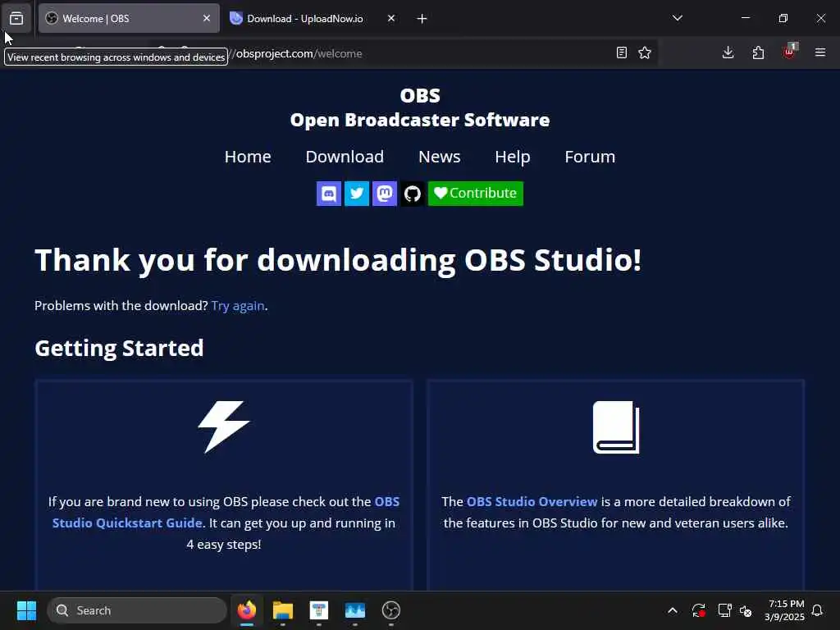The image size is (840, 630).
Task: Click the green Contribute button
Action: (x=476, y=194)
